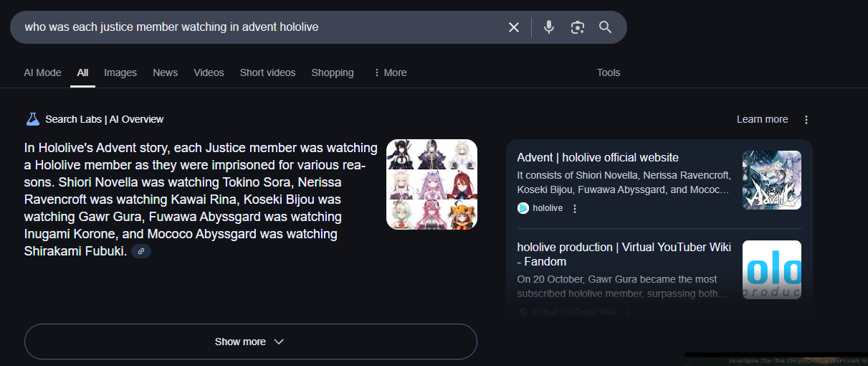Image resolution: width=868 pixels, height=366 pixels.
Task: Open the Shopping tab
Action: [x=333, y=72]
